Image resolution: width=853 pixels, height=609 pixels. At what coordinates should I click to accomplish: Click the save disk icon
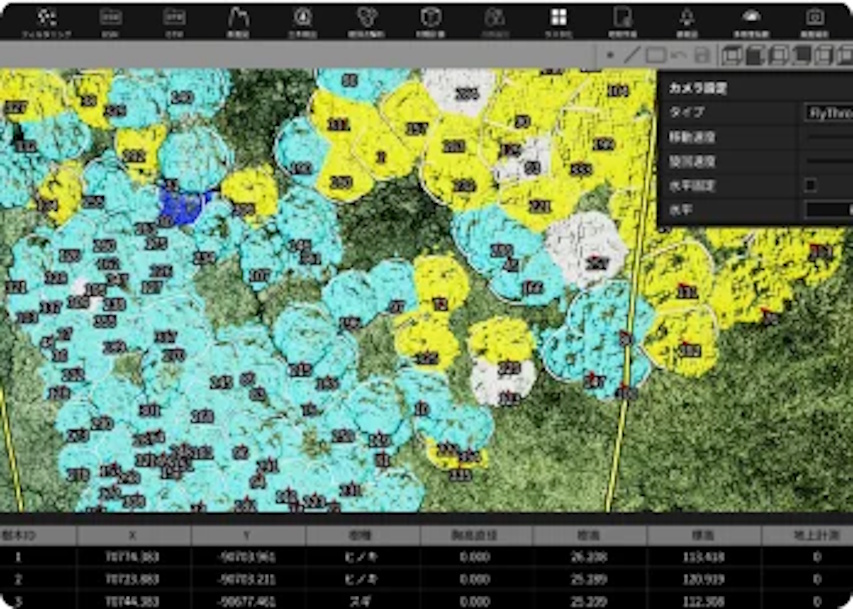702,55
